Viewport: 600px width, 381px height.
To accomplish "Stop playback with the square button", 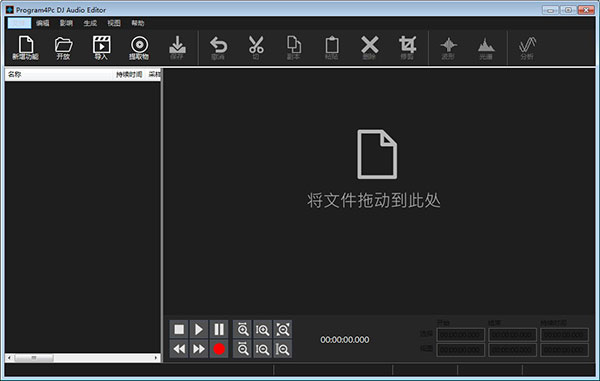I will point(179,329).
